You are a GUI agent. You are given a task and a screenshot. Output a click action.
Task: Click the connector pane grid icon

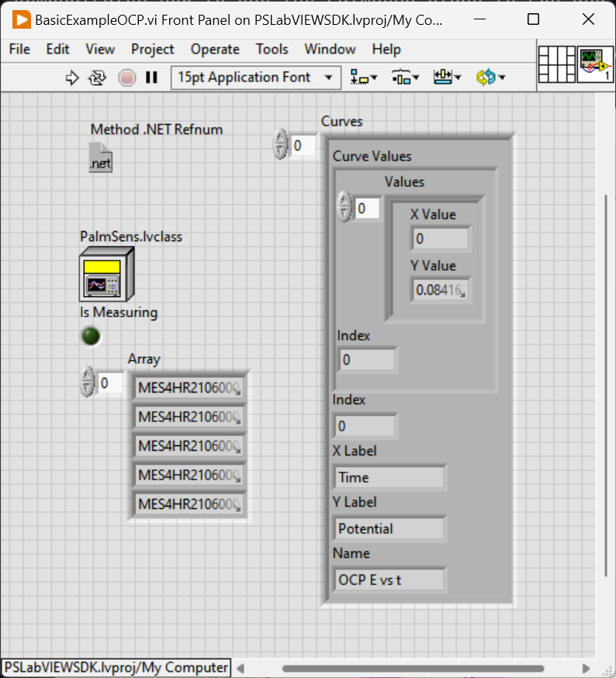[x=556, y=64]
